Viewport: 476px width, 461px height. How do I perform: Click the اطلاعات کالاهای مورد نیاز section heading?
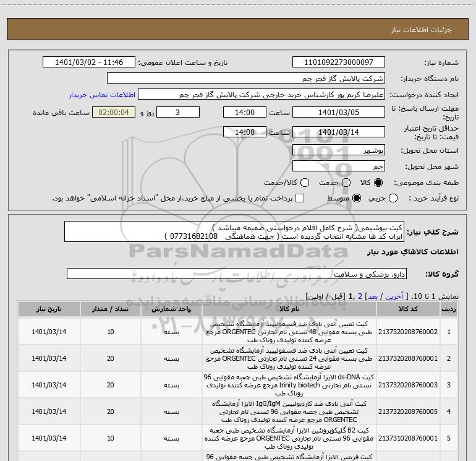[412, 252]
